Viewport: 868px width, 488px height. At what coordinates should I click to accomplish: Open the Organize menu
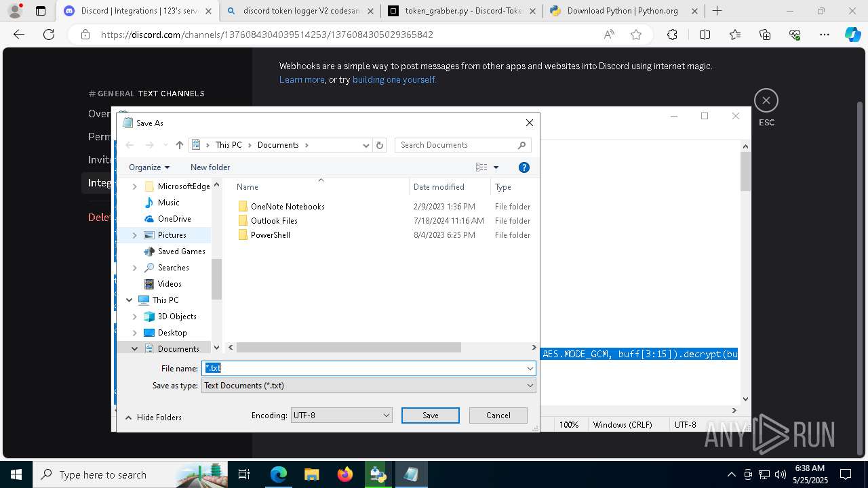point(149,167)
